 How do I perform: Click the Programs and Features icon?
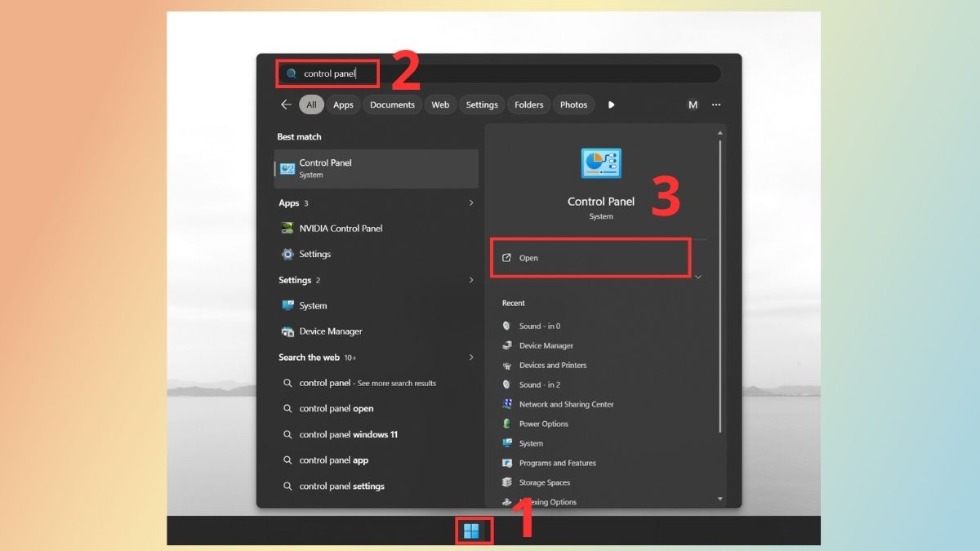point(506,463)
